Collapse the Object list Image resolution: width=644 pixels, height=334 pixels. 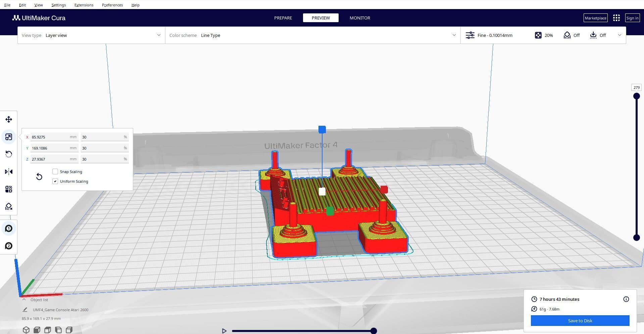pos(24,300)
